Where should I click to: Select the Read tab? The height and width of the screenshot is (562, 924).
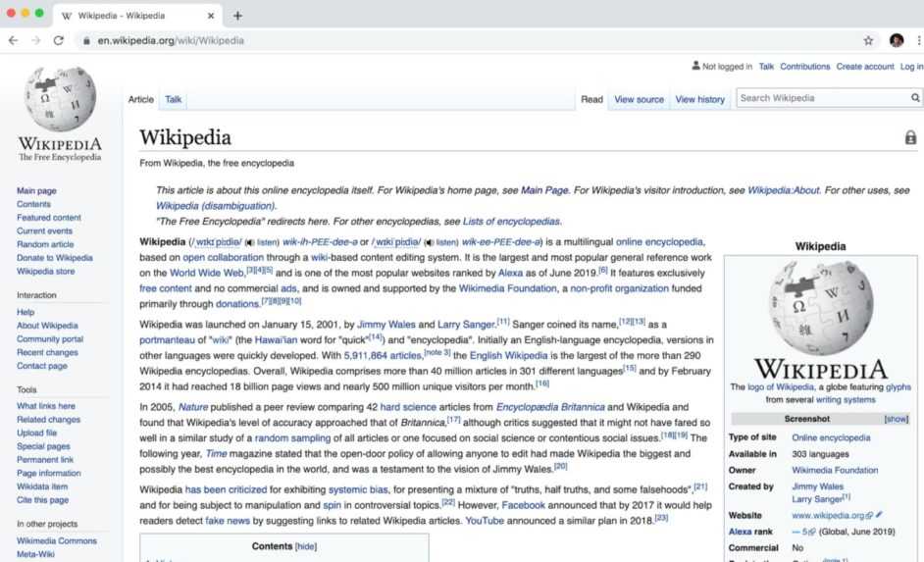point(591,99)
